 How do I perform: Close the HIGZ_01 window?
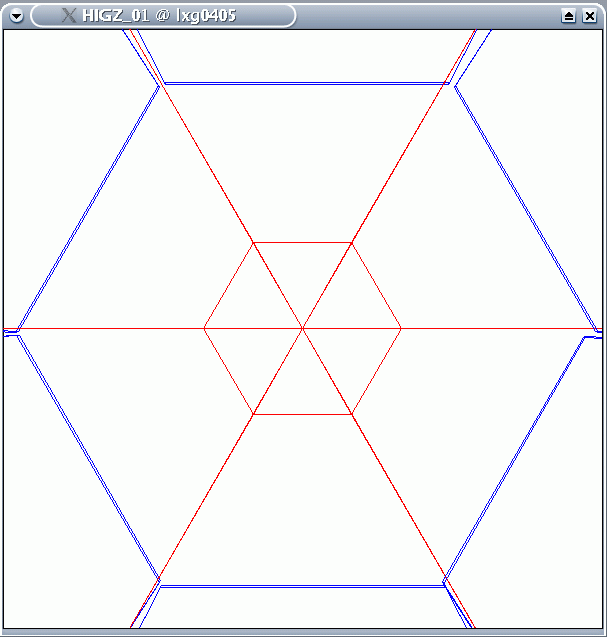[590, 16]
